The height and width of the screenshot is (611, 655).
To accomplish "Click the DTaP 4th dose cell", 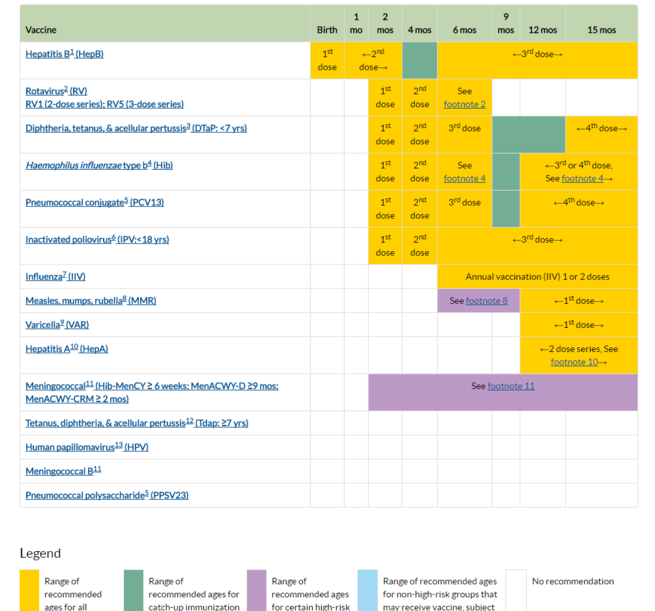I will [x=602, y=134].
